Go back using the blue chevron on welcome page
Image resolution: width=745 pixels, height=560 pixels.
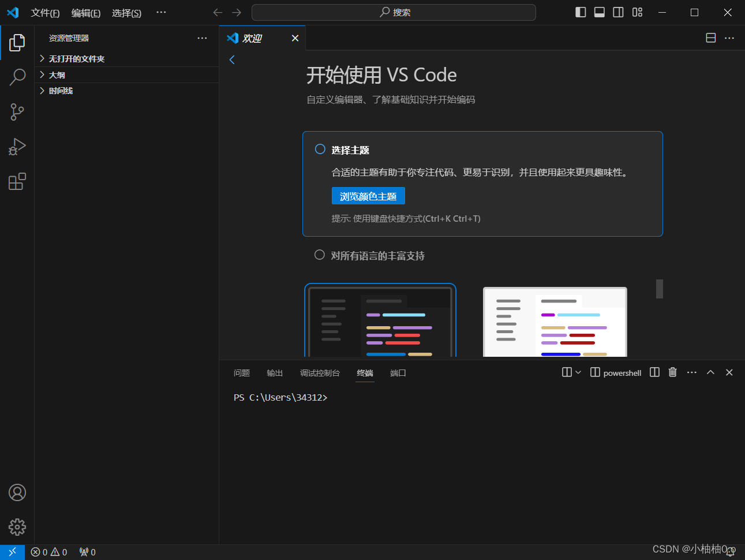[232, 59]
